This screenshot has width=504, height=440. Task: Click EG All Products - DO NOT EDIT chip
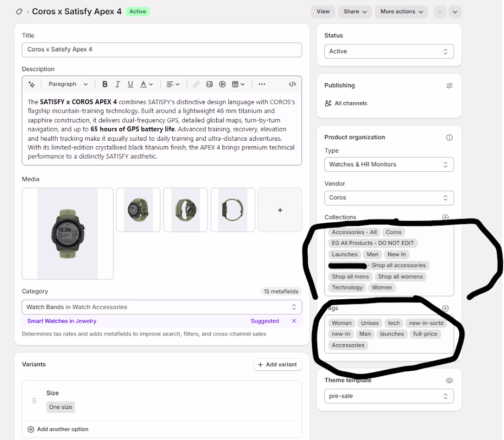(x=373, y=243)
